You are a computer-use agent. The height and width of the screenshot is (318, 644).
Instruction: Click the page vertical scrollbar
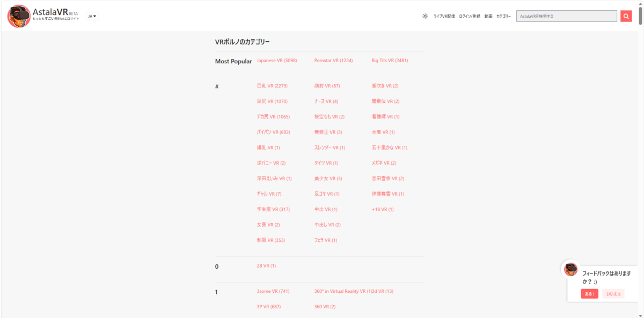640,161
